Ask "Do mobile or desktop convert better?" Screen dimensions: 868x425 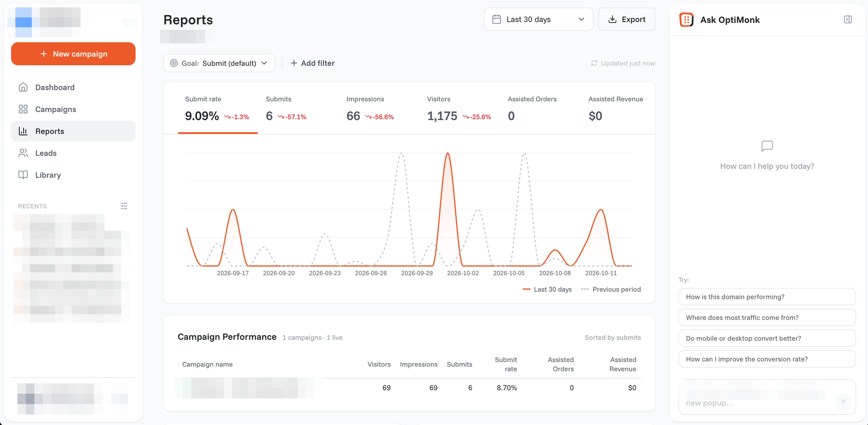click(x=767, y=338)
